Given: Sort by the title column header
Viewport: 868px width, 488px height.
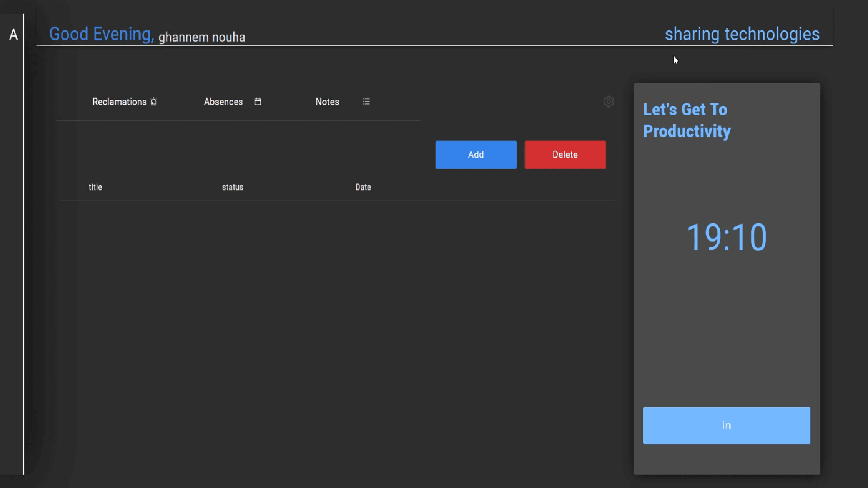Looking at the screenshot, I should [x=95, y=187].
